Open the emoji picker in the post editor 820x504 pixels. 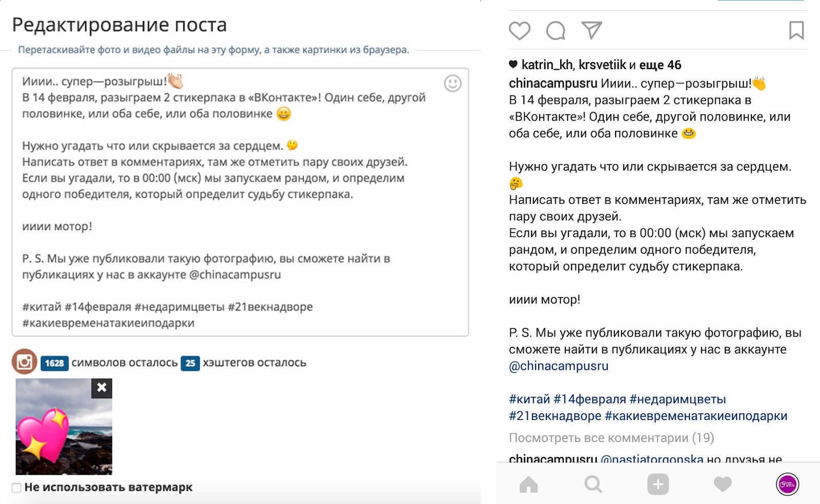[453, 83]
